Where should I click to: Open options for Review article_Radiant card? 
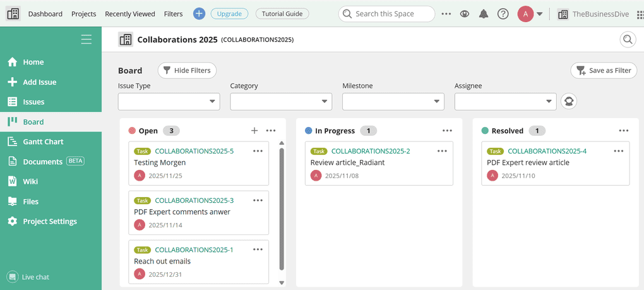point(442,151)
